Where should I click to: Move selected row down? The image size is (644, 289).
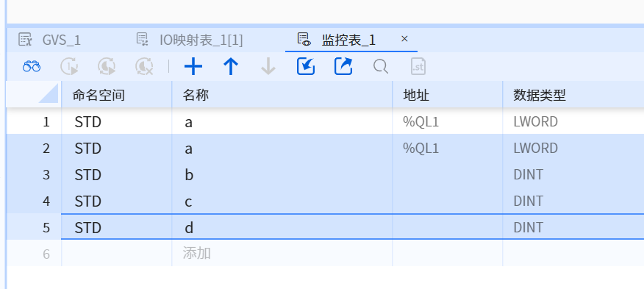(268, 66)
